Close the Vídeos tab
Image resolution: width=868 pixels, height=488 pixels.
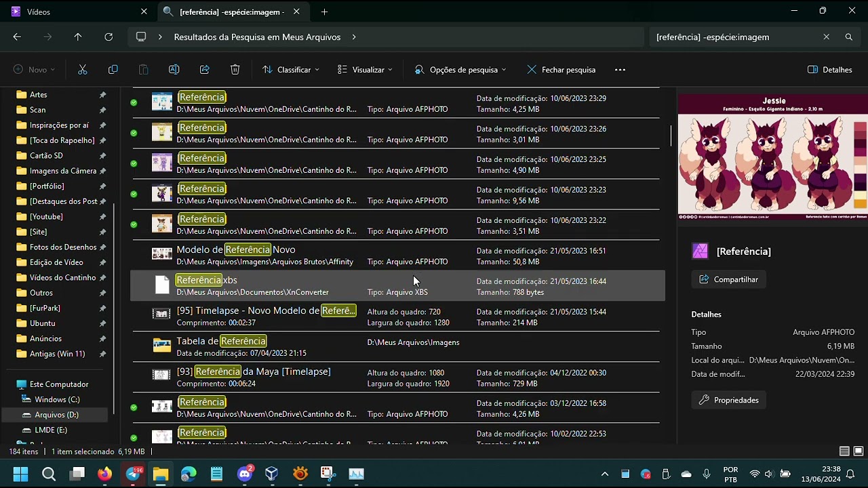pos(144,12)
